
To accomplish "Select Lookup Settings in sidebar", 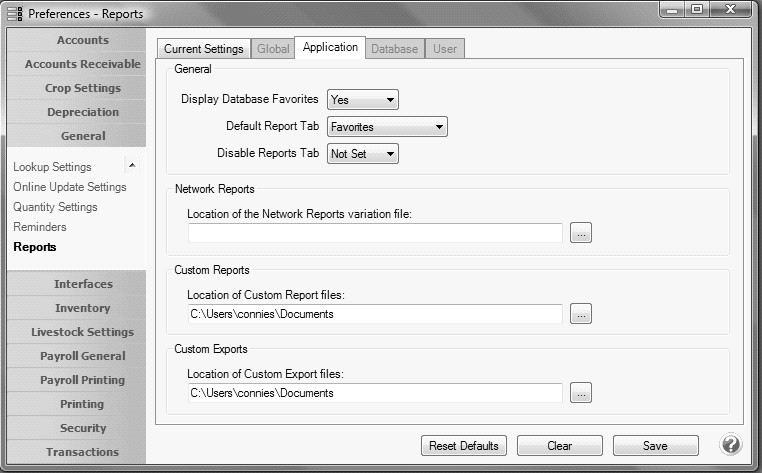I will click(x=52, y=167).
